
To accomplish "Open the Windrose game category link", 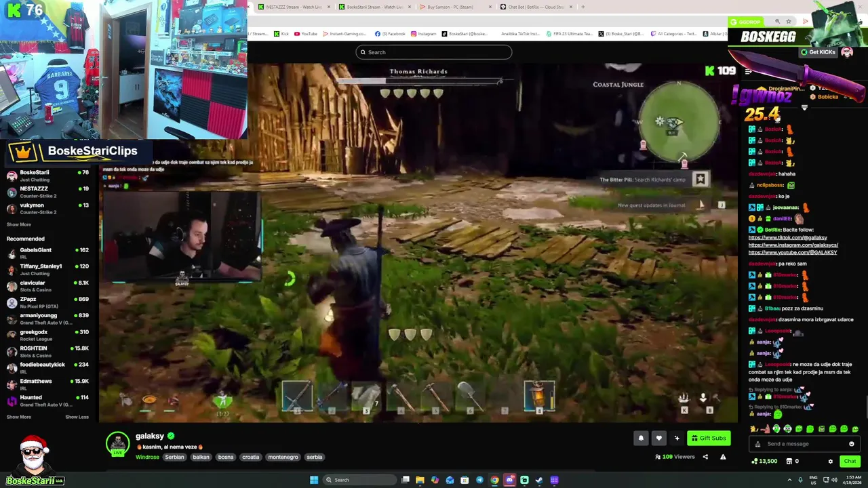I will 147,457.
